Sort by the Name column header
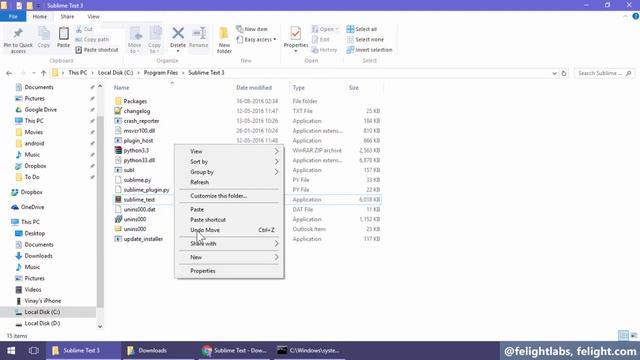The image size is (640, 360). pos(121,88)
